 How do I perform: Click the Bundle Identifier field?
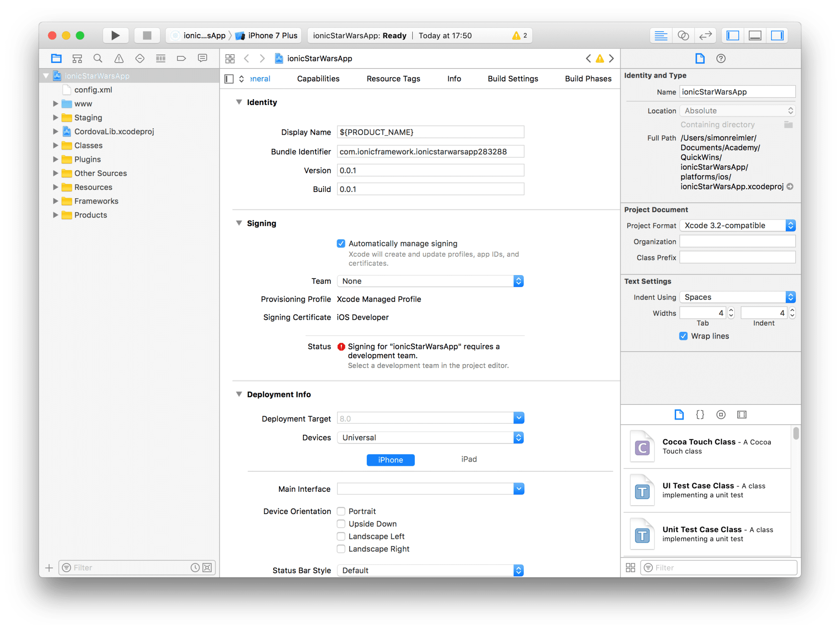coord(430,152)
